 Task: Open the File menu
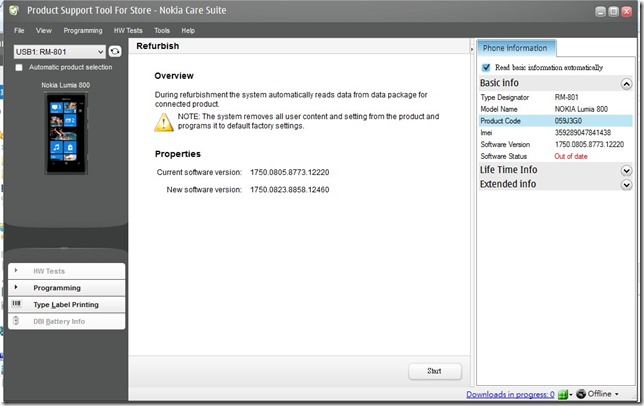(19, 30)
